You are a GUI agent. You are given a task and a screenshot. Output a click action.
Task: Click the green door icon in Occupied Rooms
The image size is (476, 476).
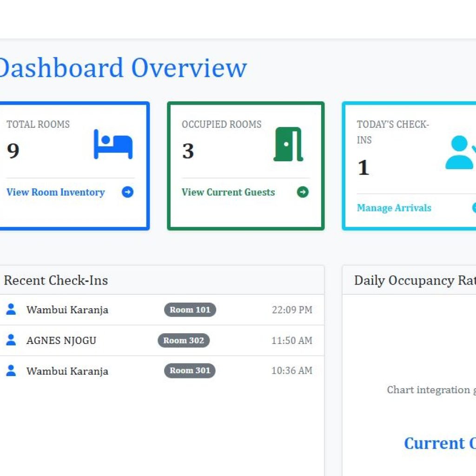(x=288, y=144)
